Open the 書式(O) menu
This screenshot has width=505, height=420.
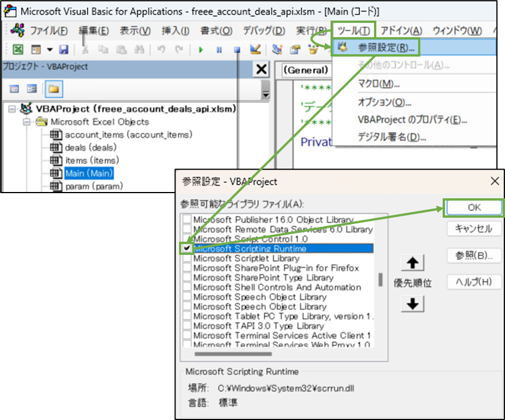click(216, 31)
